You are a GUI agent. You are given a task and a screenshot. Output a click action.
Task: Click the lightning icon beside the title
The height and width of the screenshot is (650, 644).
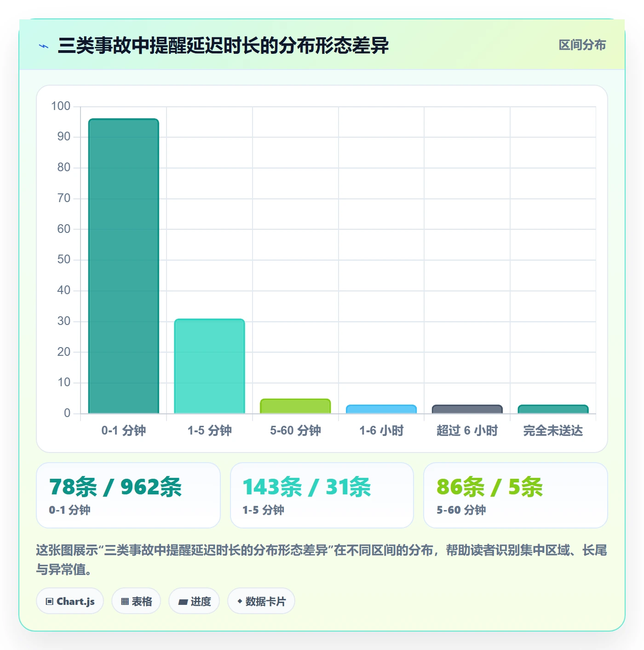[44, 46]
